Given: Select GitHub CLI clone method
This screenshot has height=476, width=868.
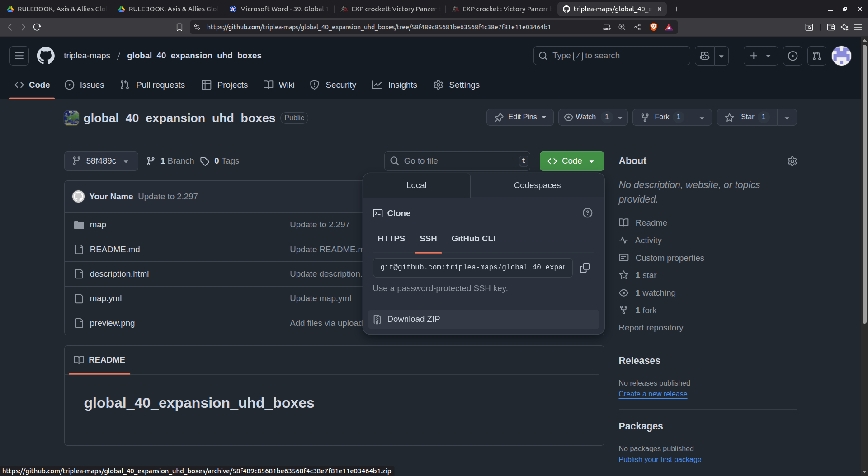Looking at the screenshot, I should [x=473, y=239].
